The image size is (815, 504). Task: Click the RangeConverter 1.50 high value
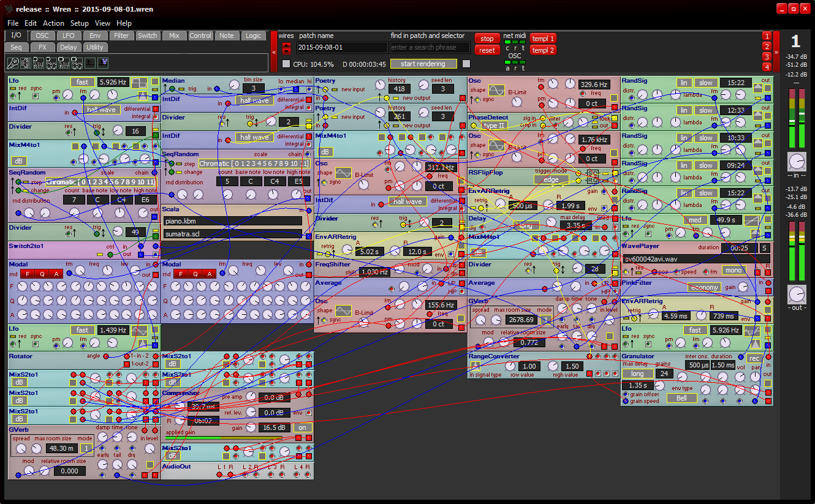[x=572, y=366]
